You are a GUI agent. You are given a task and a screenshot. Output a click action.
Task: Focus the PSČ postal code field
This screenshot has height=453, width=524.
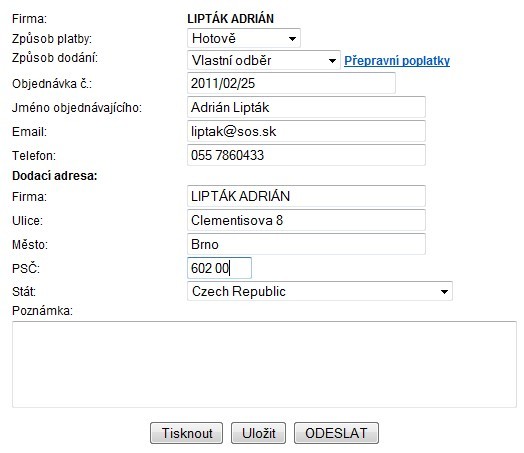click(x=219, y=268)
